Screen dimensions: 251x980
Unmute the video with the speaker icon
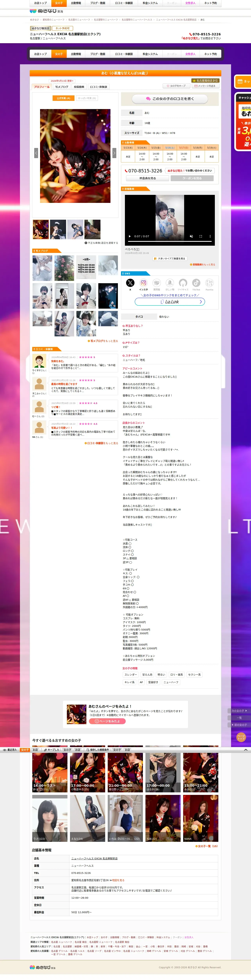191,236
